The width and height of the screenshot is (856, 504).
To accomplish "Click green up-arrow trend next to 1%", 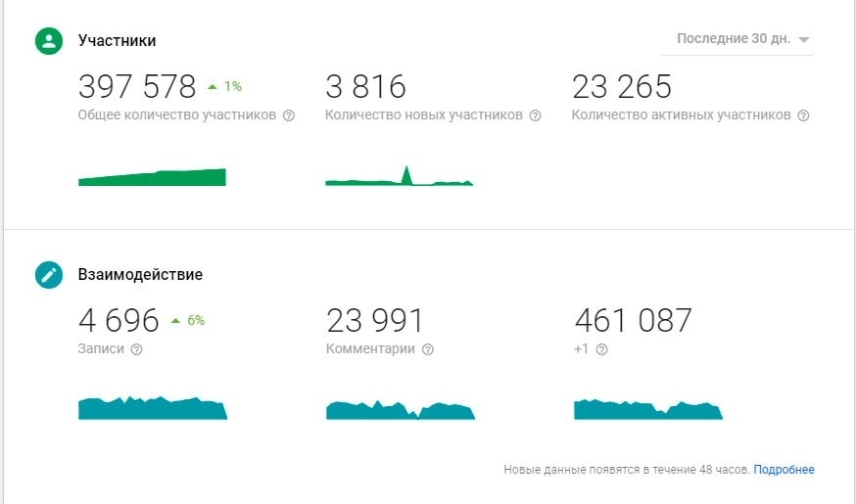I will (x=213, y=87).
